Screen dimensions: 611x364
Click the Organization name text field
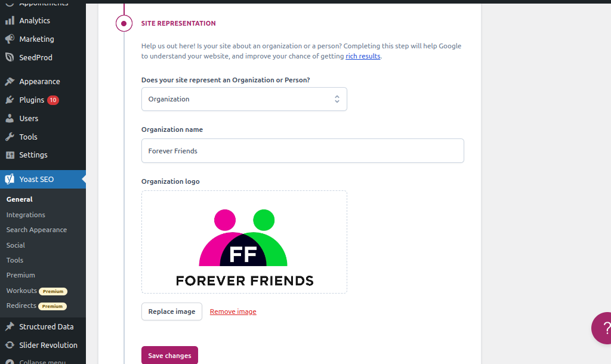(303, 151)
